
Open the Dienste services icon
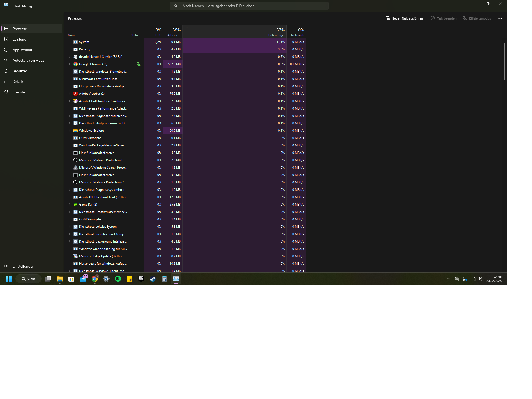pos(7,92)
